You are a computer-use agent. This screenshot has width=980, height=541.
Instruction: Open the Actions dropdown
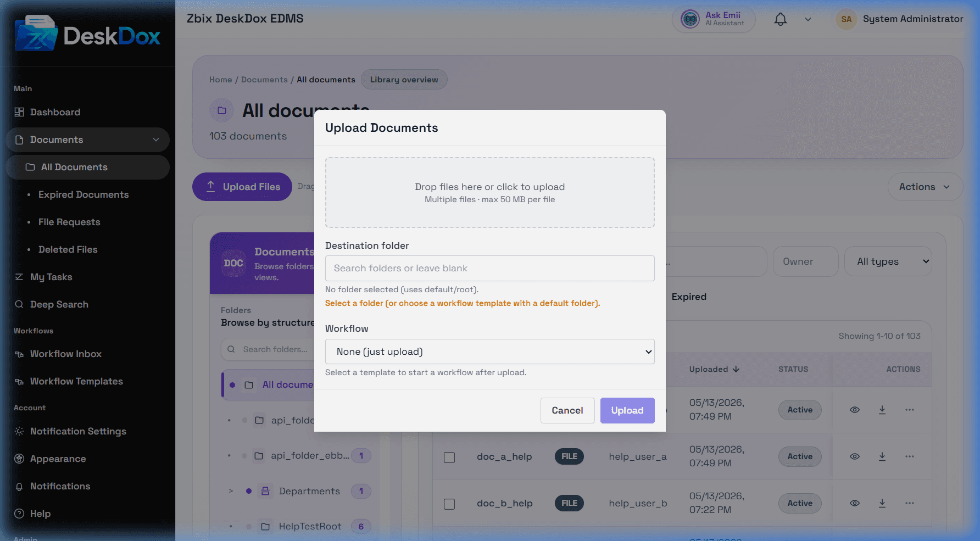point(925,187)
